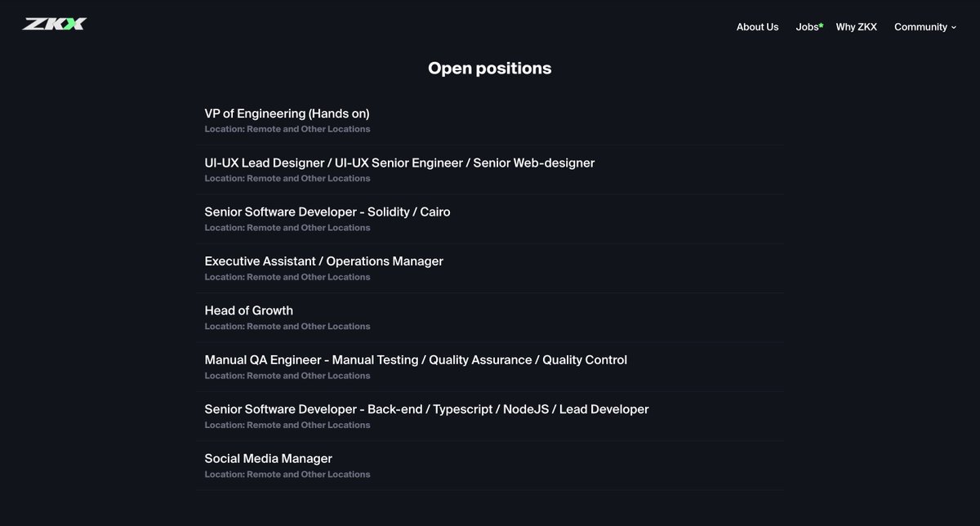This screenshot has height=526, width=980.
Task: Click the location text under Social Media Manager
Action: tap(287, 474)
